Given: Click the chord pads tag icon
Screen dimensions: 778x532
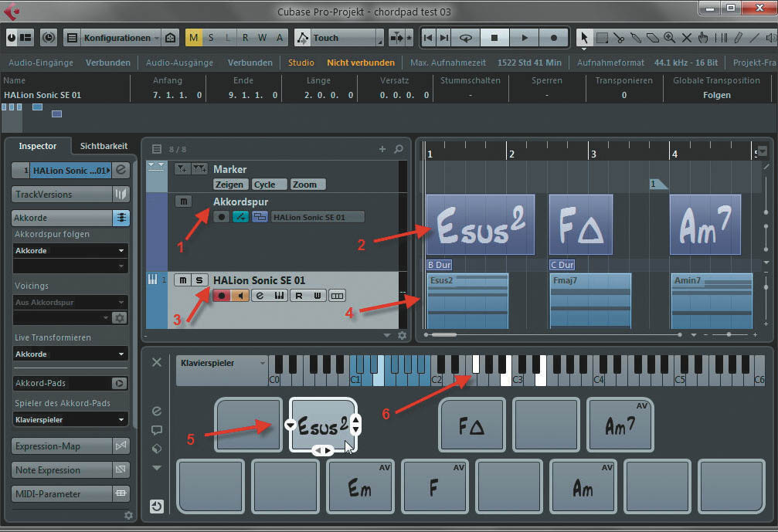Looking at the screenshot, I should point(156,449).
